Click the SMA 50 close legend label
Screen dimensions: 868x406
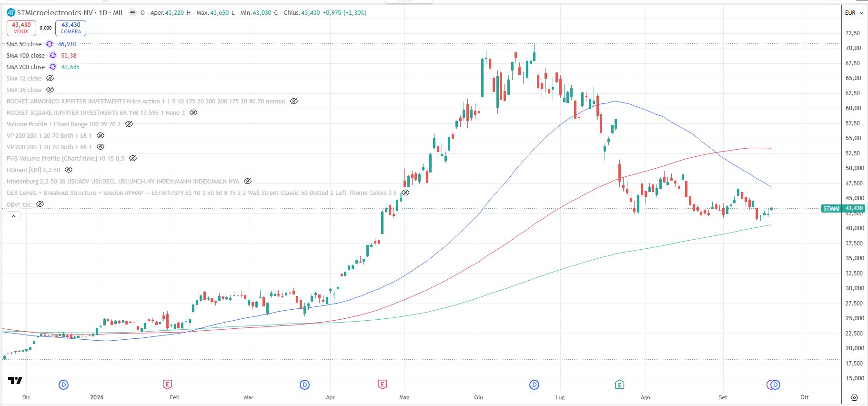click(x=24, y=44)
